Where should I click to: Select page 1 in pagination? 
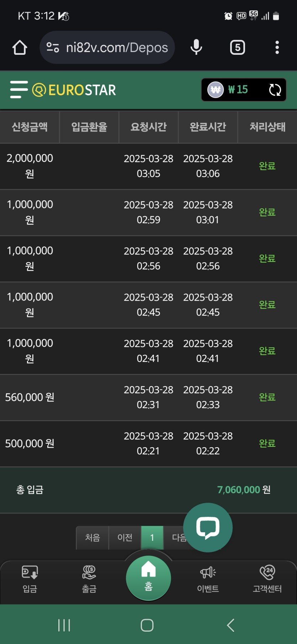(152, 537)
